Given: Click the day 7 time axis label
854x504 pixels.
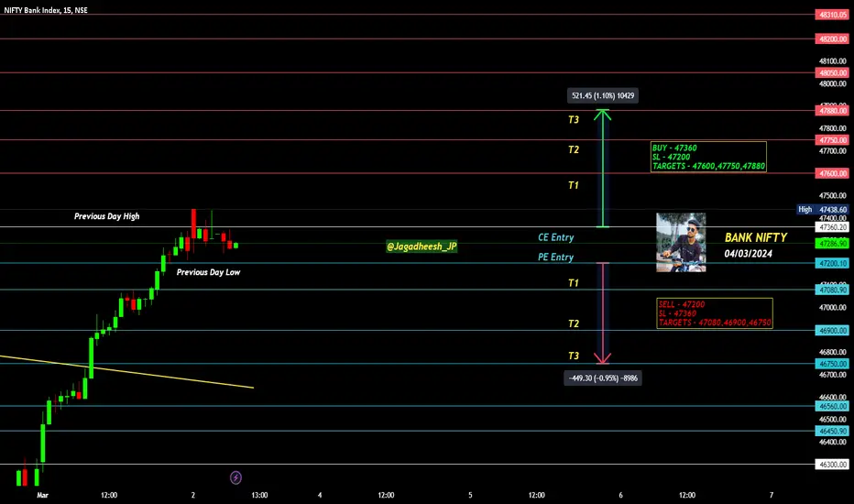Looking at the screenshot, I should click(x=772, y=495).
